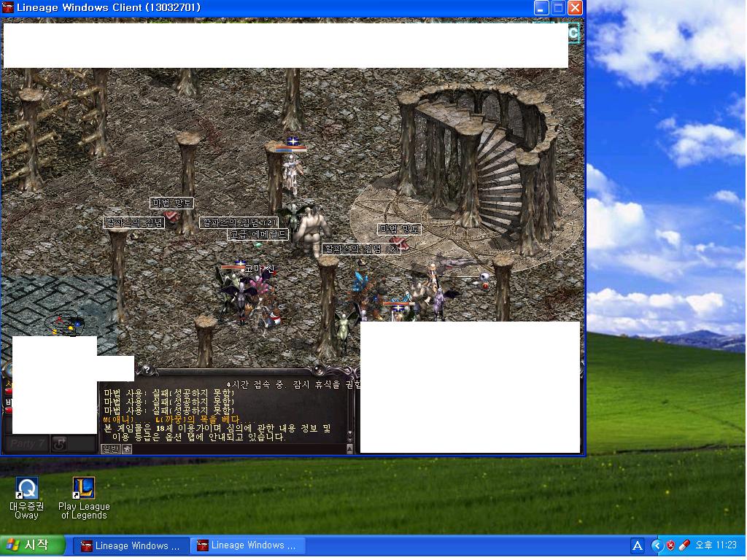Toggle the Korean/English IME 'A' indicator
The image size is (747, 560).
coord(637,545)
